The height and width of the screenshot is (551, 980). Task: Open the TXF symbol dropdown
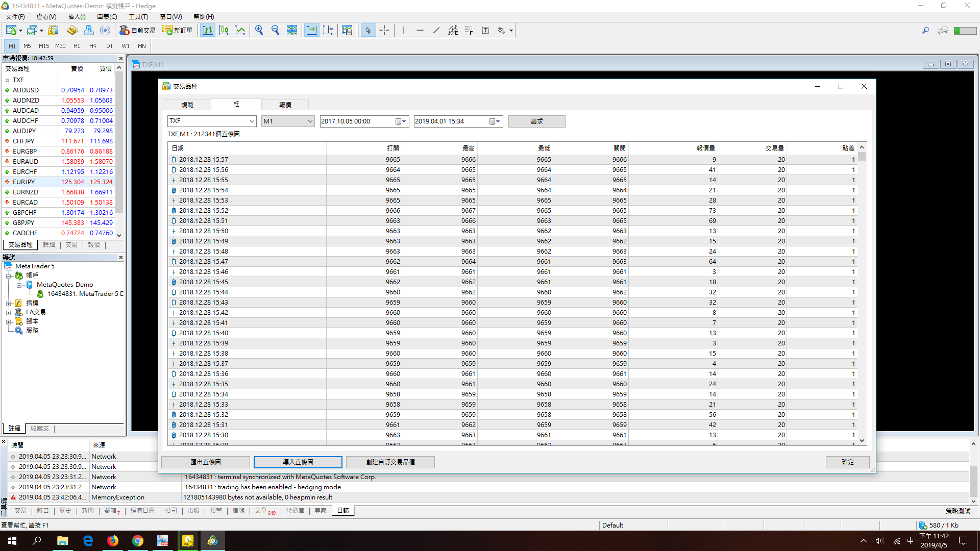pos(252,121)
